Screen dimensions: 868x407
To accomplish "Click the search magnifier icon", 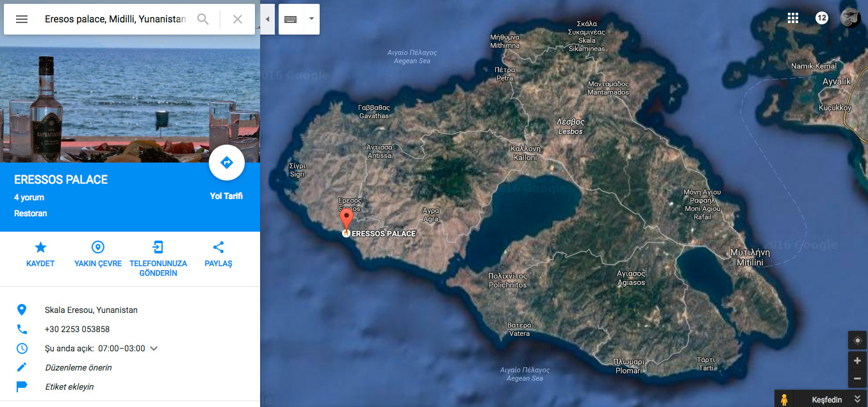I will pos(203,19).
